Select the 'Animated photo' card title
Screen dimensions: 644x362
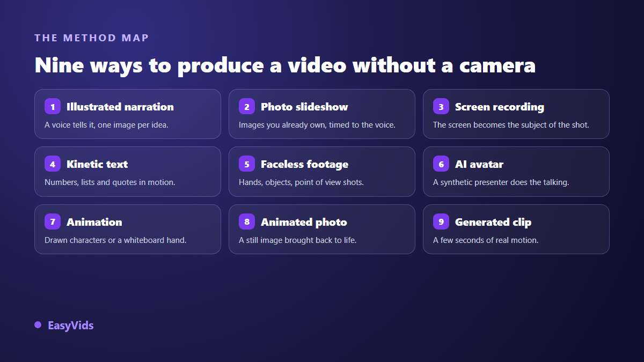click(x=304, y=222)
